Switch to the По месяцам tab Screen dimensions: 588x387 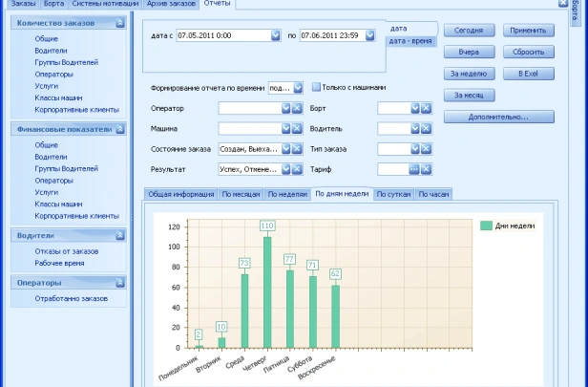coord(240,194)
